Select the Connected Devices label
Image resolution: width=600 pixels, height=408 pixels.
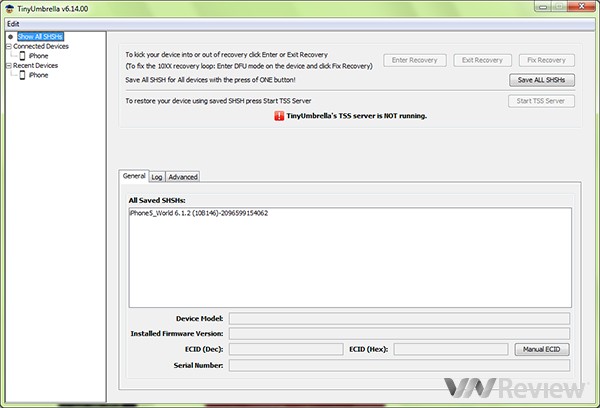pos(41,46)
